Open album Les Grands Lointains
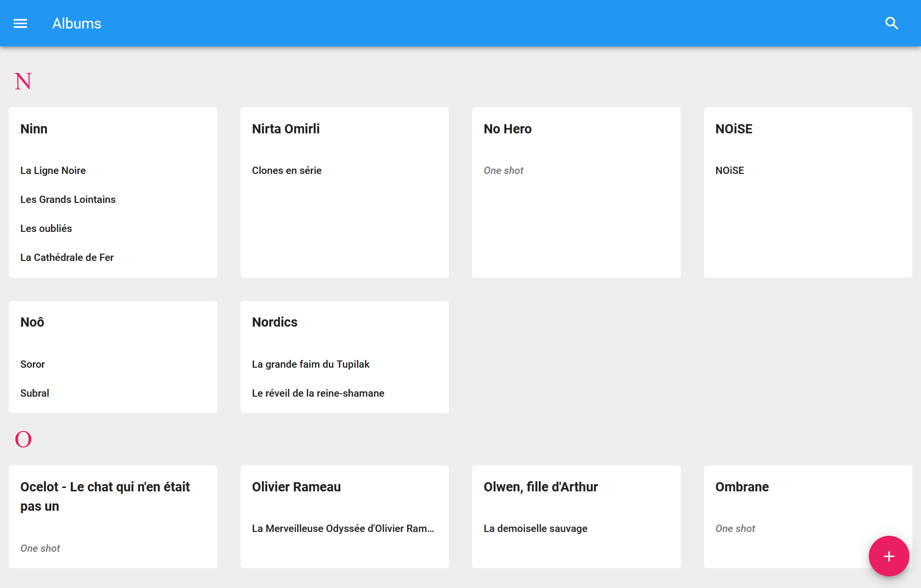 click(x=68, y=200)
